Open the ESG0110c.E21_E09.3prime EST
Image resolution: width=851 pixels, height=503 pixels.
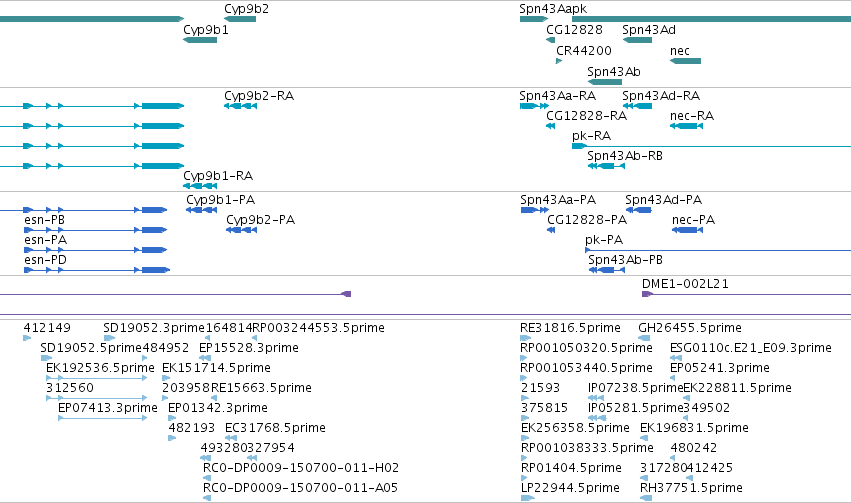tap(676, 358)
